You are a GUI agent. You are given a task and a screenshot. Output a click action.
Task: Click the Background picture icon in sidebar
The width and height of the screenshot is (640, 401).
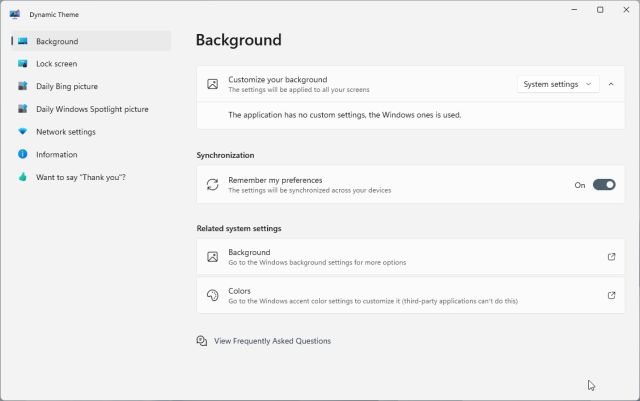22,41
